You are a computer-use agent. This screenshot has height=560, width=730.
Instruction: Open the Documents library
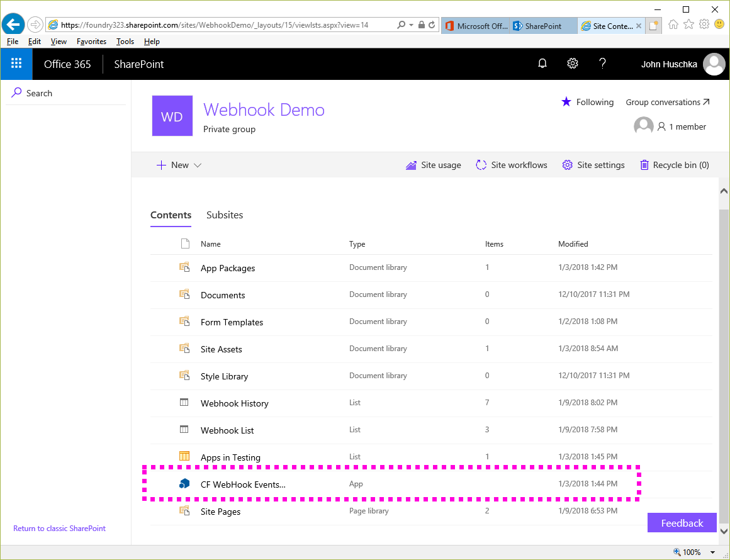point(223,295)
